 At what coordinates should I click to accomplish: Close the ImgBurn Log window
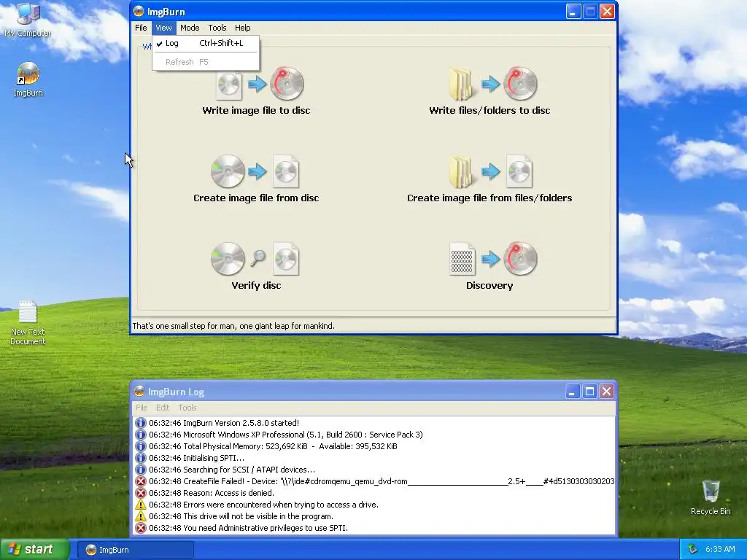pyautogui.click(x=606, y=392)
